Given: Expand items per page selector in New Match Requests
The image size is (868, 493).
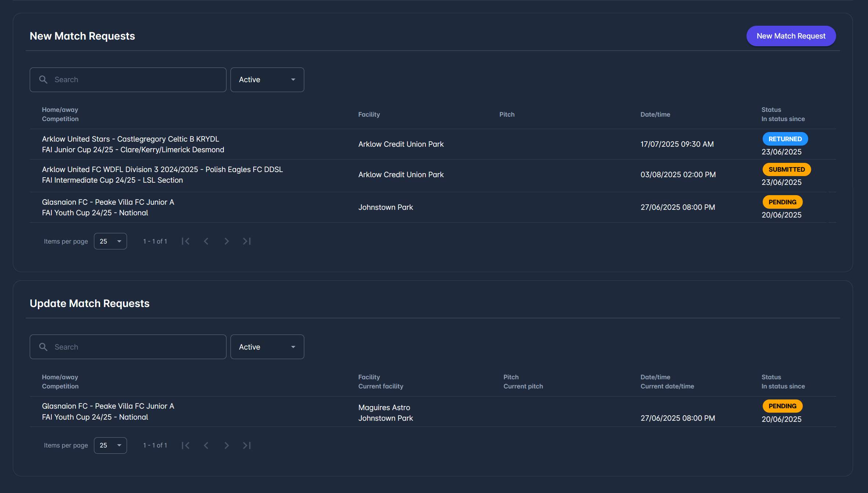Looking at the screenshot, I should [110, 241].
